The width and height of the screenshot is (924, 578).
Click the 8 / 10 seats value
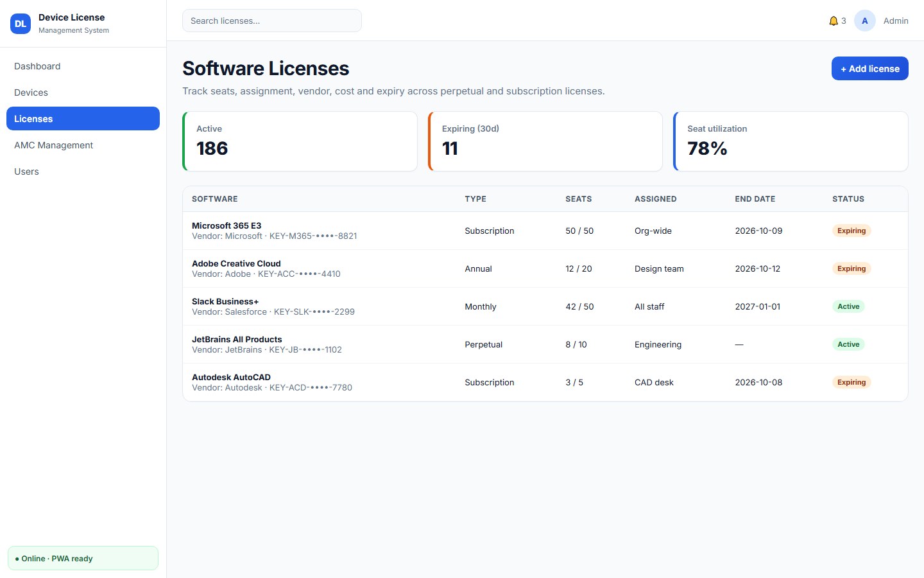576,345
